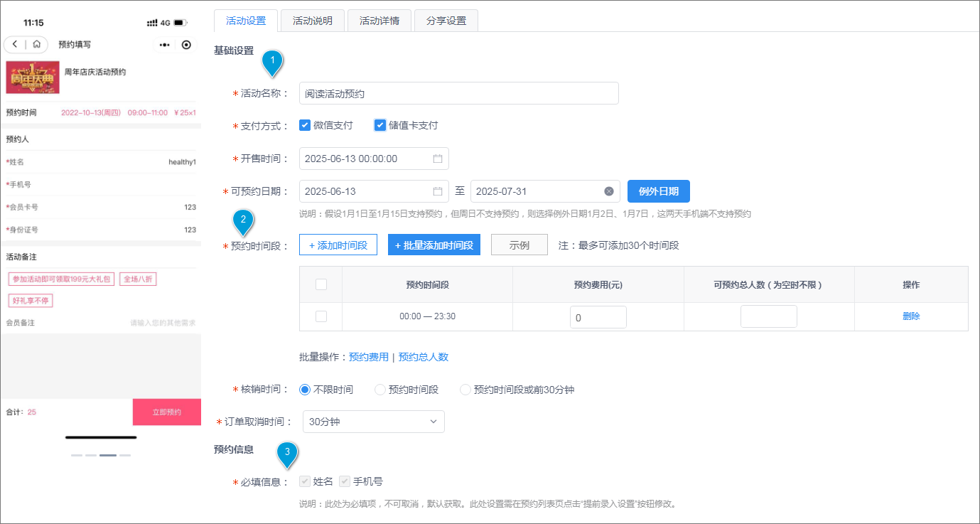Viewport: 980px width, 524px height.
Task: Click batch 预约总人数 link
Action: click(424, 357)
